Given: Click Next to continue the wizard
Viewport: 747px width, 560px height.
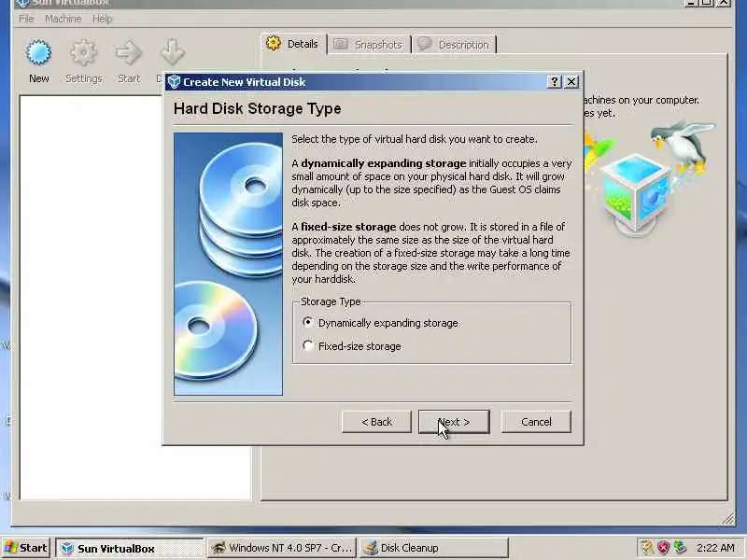Looking at the screenshot, I should pos(454,422).
